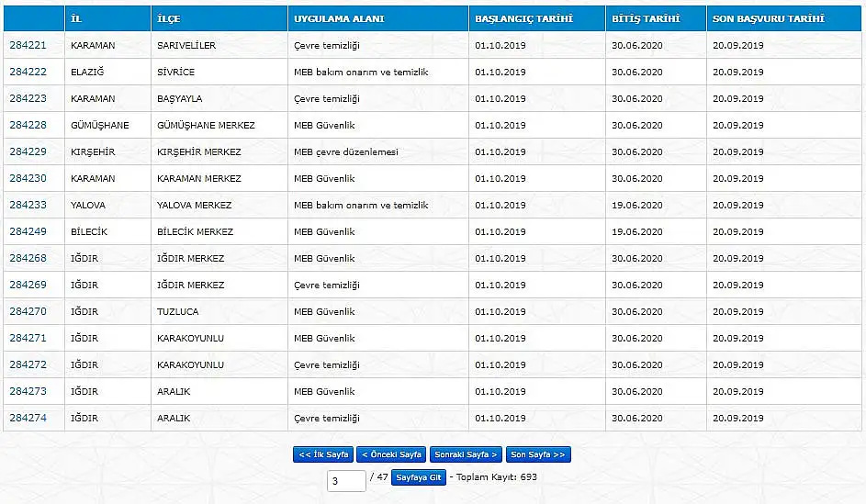866x504 pixels.
Task: Open record link 284229
Action: pyautogui.click(x=28, y=151)
